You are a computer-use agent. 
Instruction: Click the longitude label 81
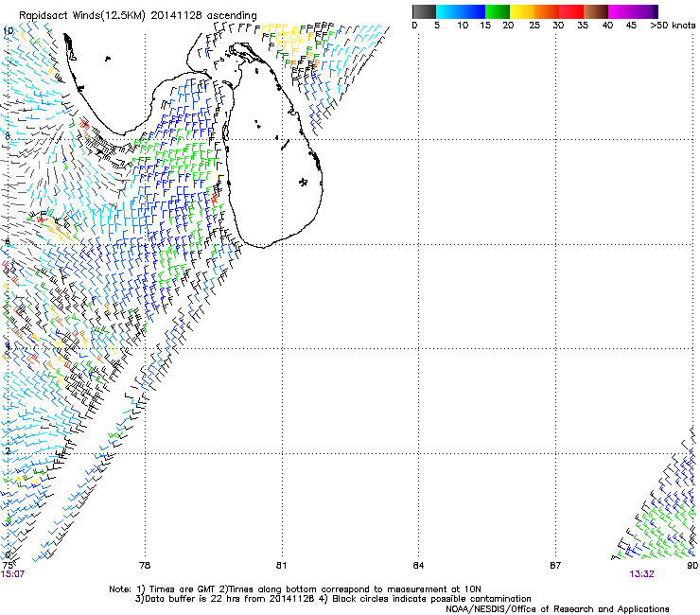[281, 566]
